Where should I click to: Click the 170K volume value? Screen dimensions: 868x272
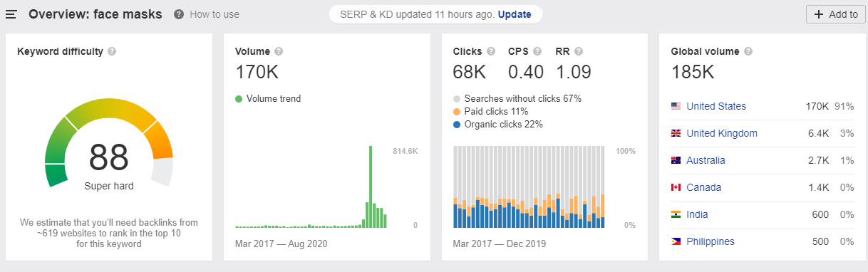(258, 72)
